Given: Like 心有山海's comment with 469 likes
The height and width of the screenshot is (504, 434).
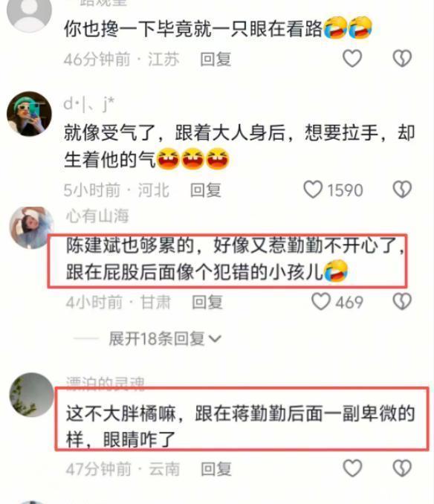Looking at the screenshot, I should pos(321,302).
